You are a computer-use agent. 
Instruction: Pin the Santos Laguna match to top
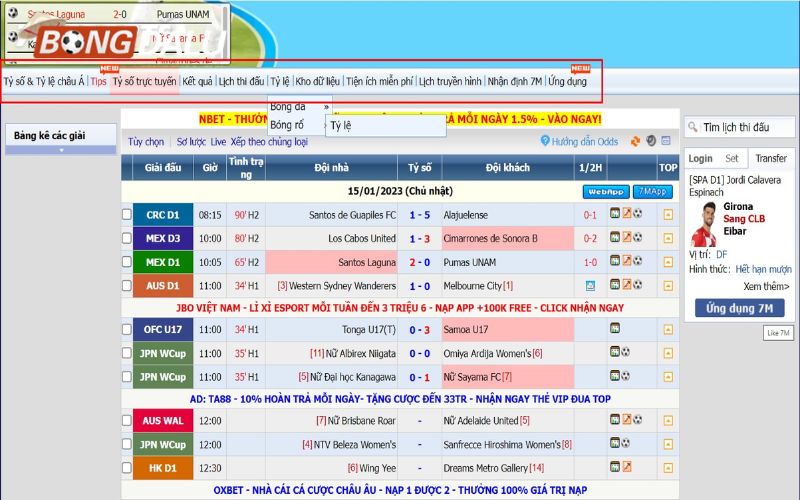click(x=668, y=262)
